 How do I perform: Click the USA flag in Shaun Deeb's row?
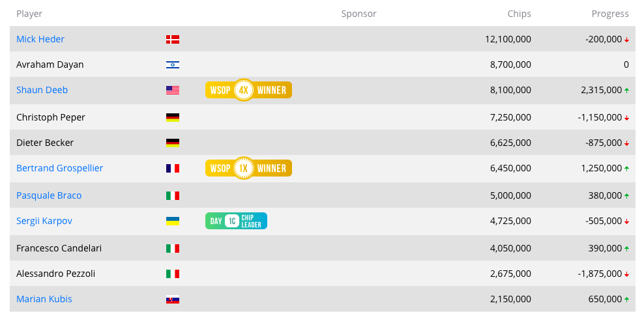173,91
